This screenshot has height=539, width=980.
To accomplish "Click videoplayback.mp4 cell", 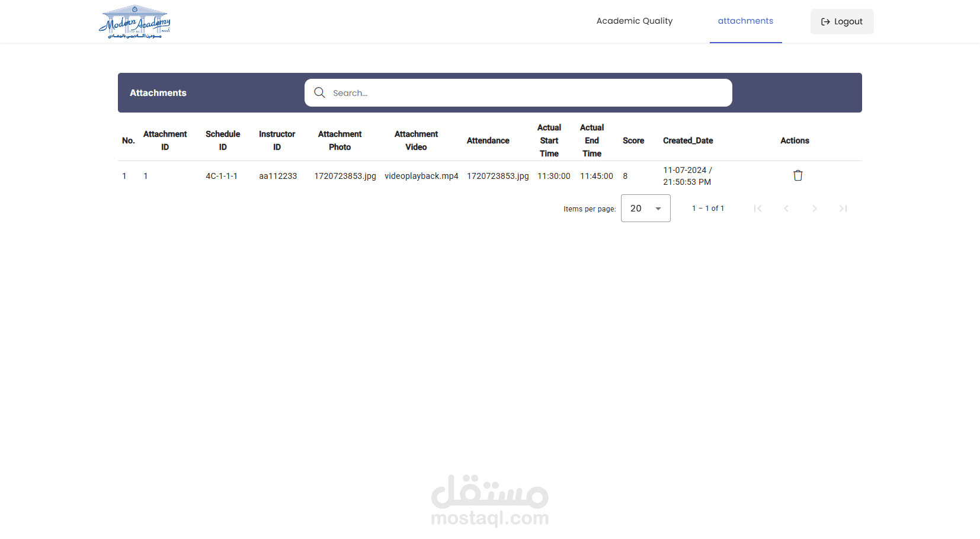I will 421,176.
